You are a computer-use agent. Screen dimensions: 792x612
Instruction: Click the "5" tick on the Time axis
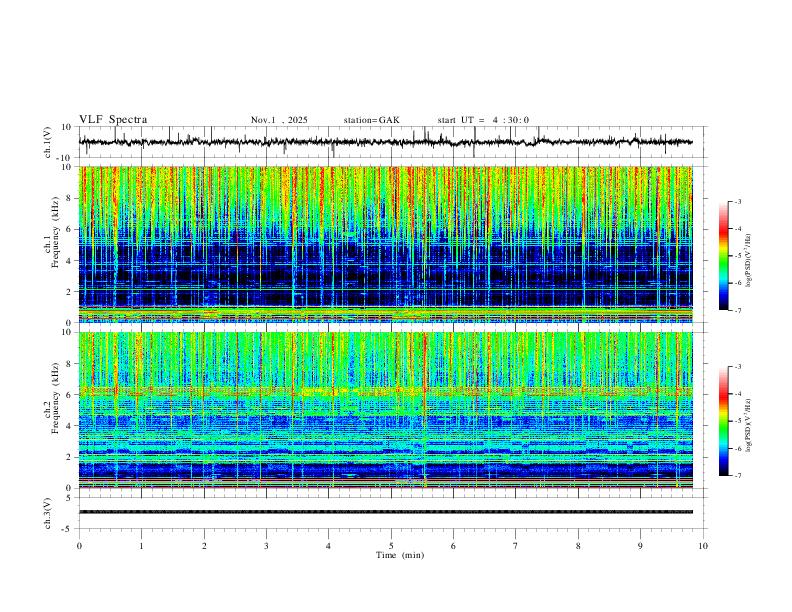pos(391,546)
